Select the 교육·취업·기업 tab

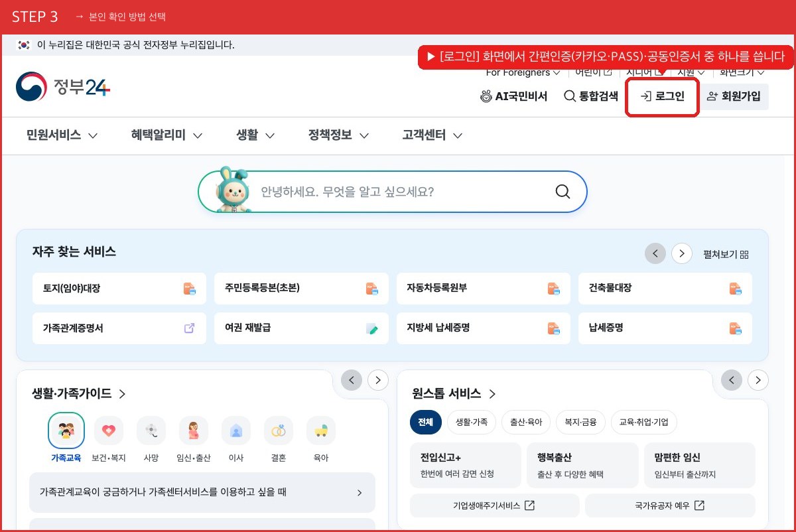pyautogui.click(x=644, y=422)
